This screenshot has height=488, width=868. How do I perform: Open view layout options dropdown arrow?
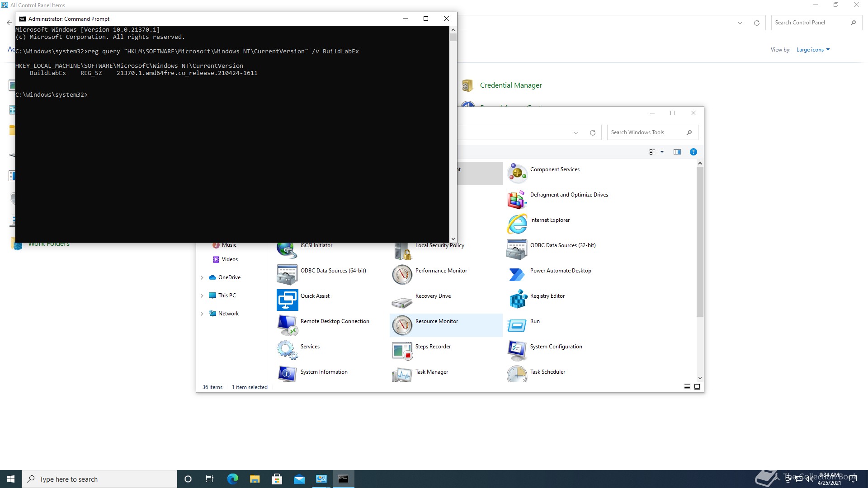[662, 152]
